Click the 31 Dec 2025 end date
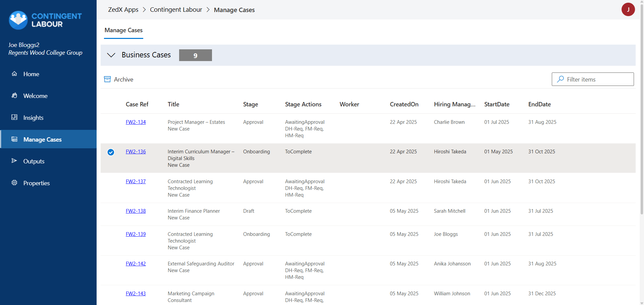644x305 pixels. (542, 294)
